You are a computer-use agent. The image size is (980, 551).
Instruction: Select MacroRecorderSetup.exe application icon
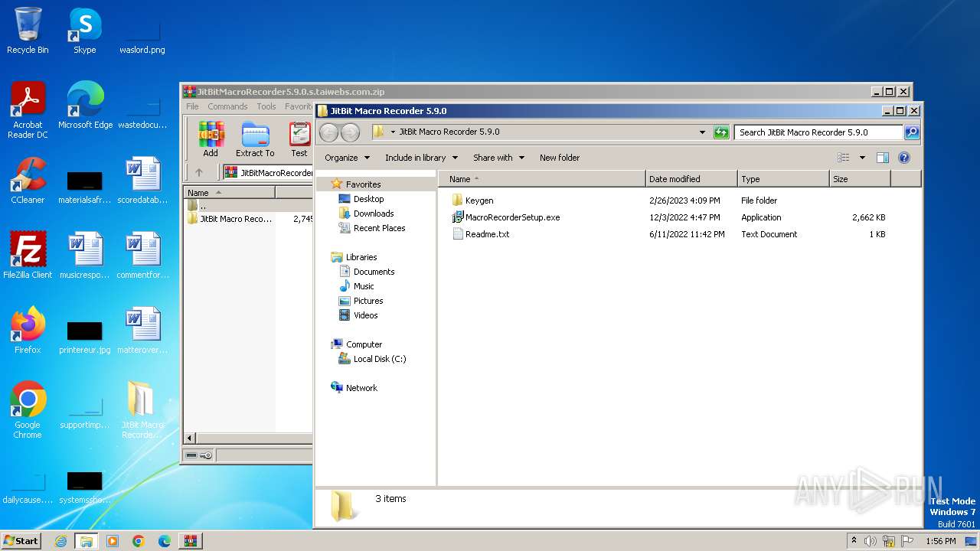458,217
